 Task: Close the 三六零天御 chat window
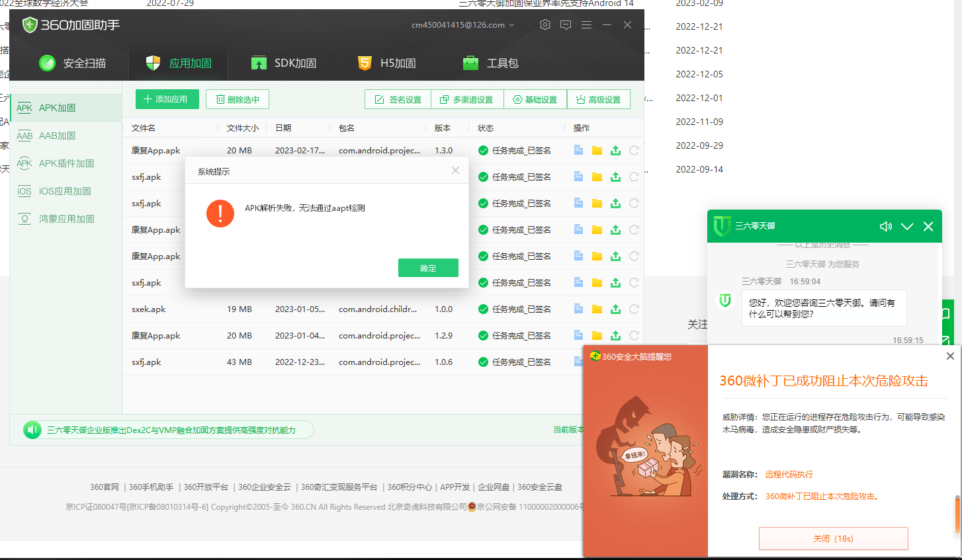pyautogui.click(x=928, y=226)
